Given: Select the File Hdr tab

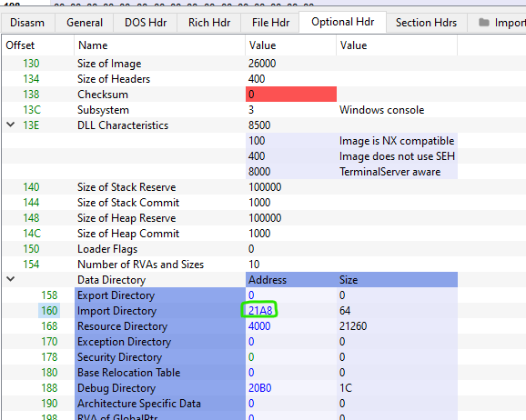Looking at the screenshot, I should 270,23.
